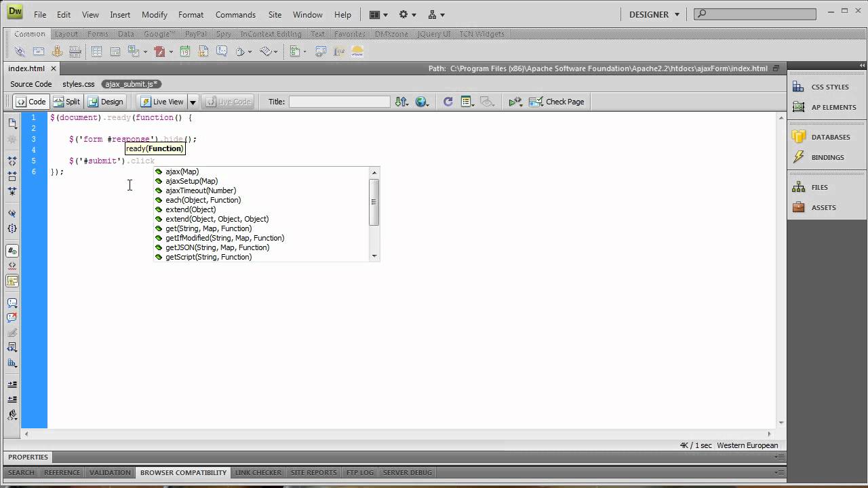Click the Validate Markup icon
Viewport: 868px width, 488px height.
(x=515, y=102)
